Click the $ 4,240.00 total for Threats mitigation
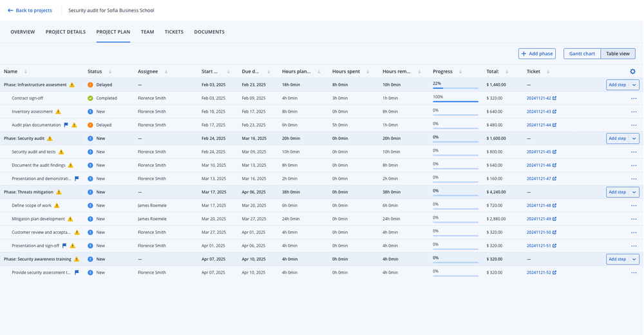This screenshot has width=644, height=335. 496,192
